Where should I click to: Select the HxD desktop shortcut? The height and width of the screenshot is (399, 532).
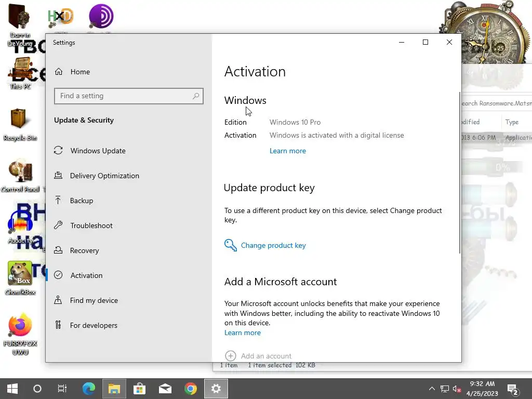60,17
